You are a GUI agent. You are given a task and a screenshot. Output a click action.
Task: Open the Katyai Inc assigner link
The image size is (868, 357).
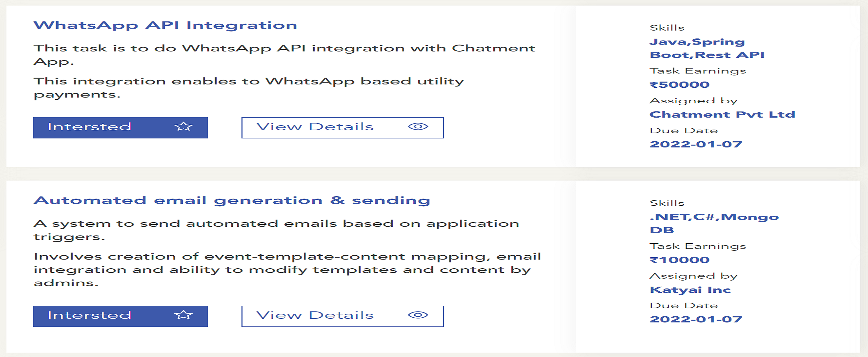tap(690, 290)
